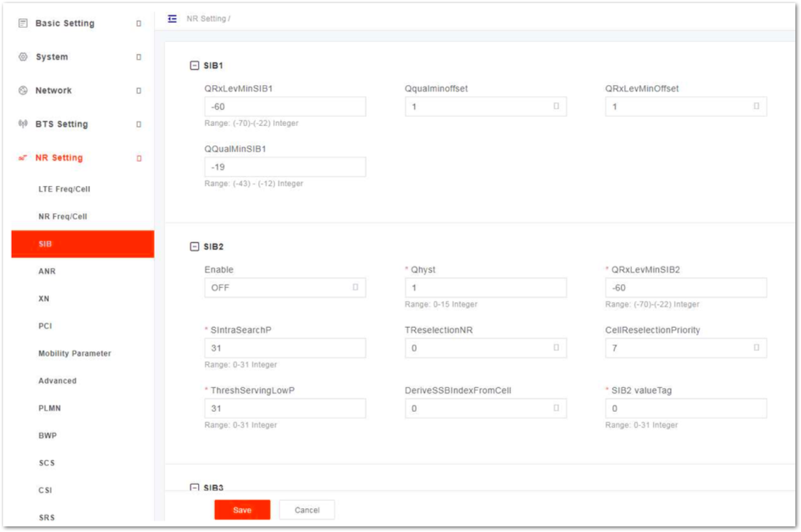This screenshot has width=801, height=532.
Task: Click the QRxLevMinSIB1 range hint text
Action: click(x=251, y=123)
